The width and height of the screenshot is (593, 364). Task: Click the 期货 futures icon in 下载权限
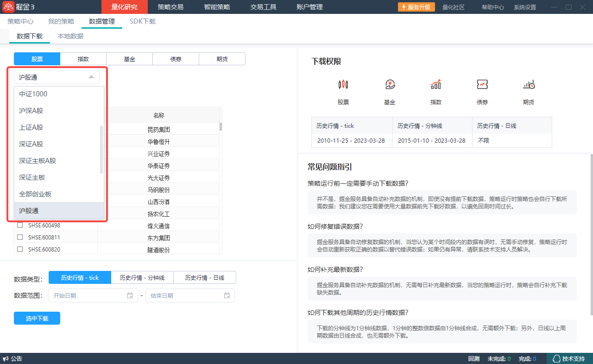point(529,84)
